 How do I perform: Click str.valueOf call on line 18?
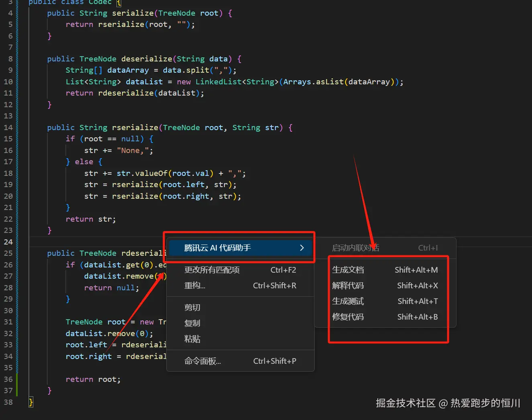(x=142, y=173)
